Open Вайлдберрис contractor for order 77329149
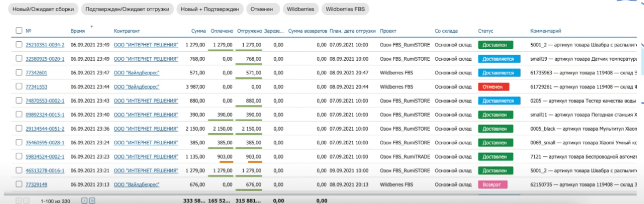The height and width of the screenshot is (204, 644). click(x=137, y=185)
